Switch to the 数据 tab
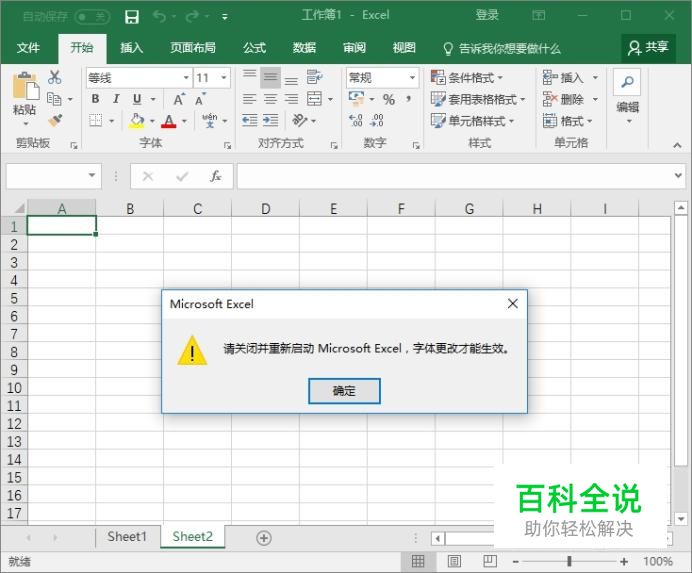 305,48
